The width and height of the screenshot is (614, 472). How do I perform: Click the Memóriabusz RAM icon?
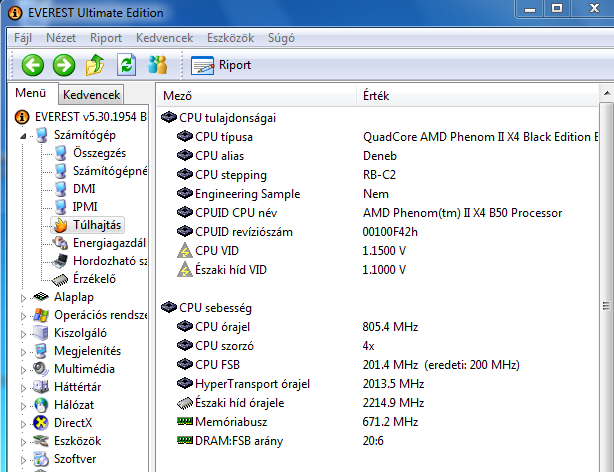pos(184,421)
